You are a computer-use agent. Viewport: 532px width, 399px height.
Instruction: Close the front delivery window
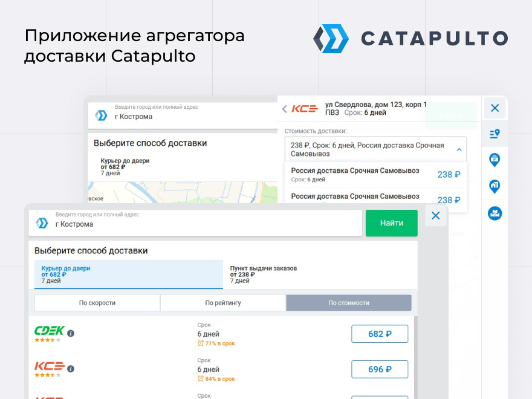pos(436,215)
